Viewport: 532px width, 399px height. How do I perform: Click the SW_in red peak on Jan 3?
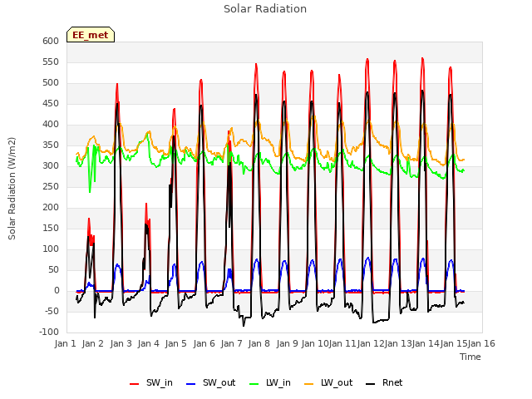[x=117, y=84]
